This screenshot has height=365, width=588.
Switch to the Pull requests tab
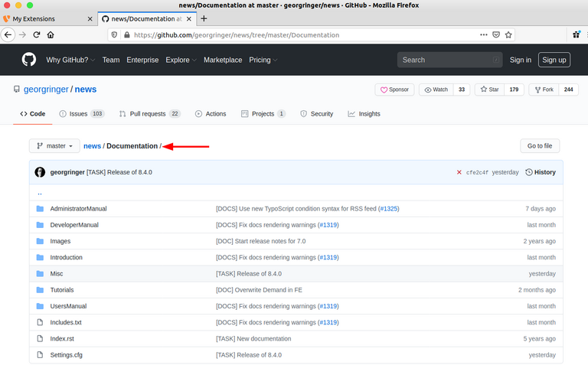[x=149, y=114]
